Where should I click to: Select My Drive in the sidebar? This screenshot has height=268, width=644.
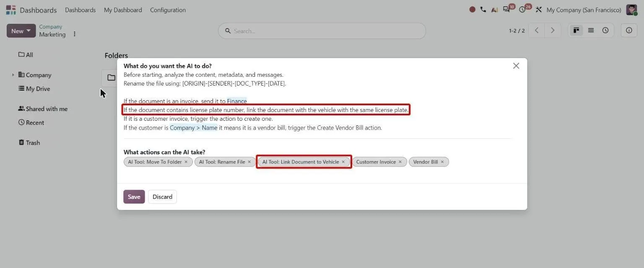click(x=34, y=89)
